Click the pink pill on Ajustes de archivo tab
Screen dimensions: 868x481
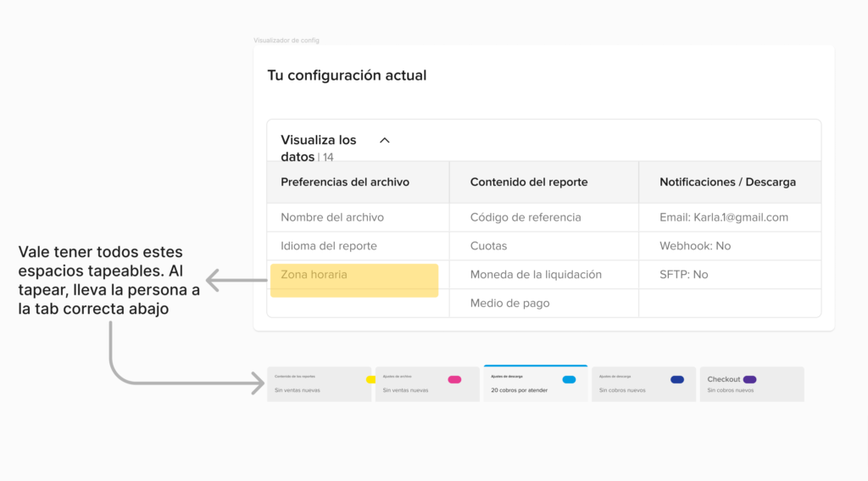(454, 379)
